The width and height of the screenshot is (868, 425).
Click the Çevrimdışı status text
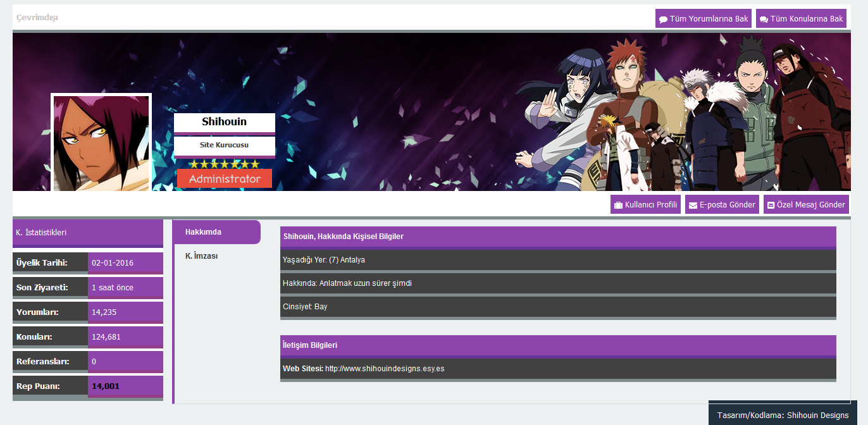tap(37, 18)
